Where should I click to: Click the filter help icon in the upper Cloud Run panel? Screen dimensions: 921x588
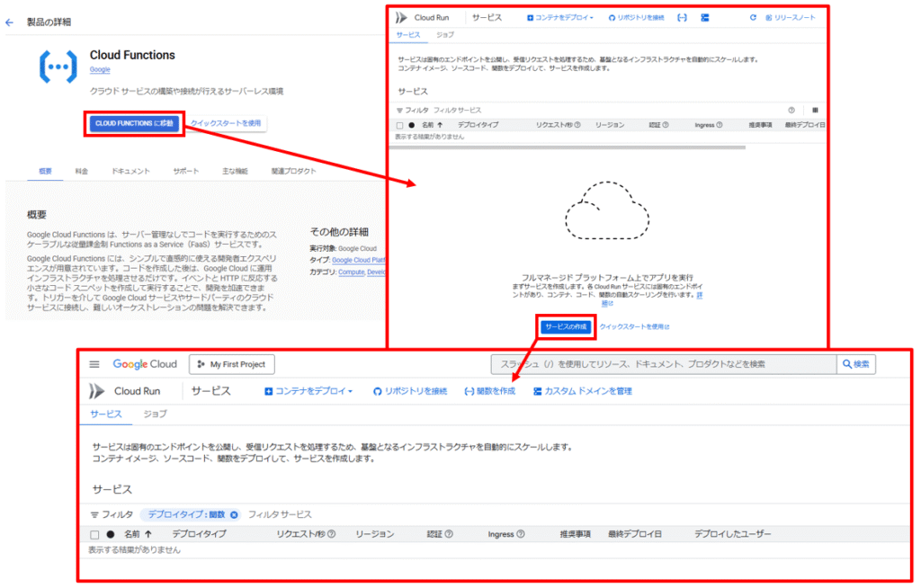point(791,111)
